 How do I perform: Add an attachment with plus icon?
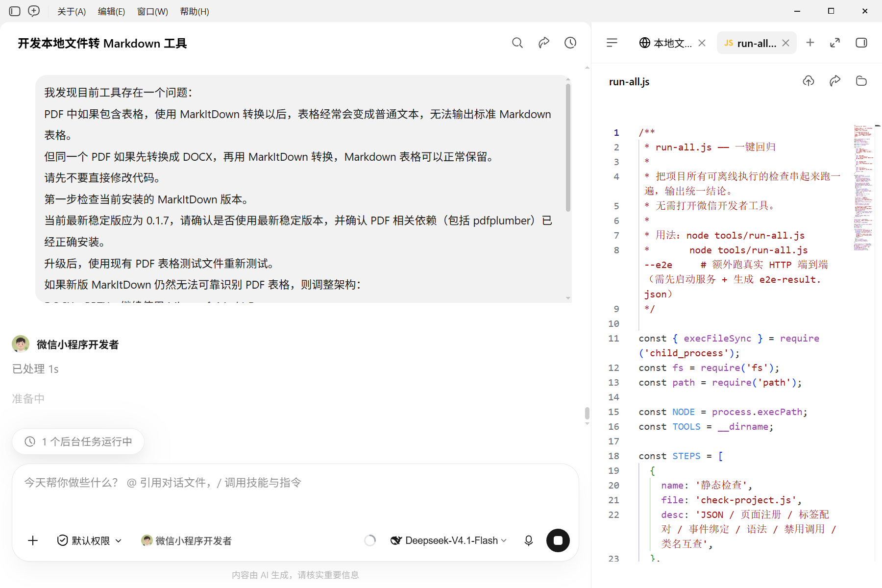[x=33, y=540]
